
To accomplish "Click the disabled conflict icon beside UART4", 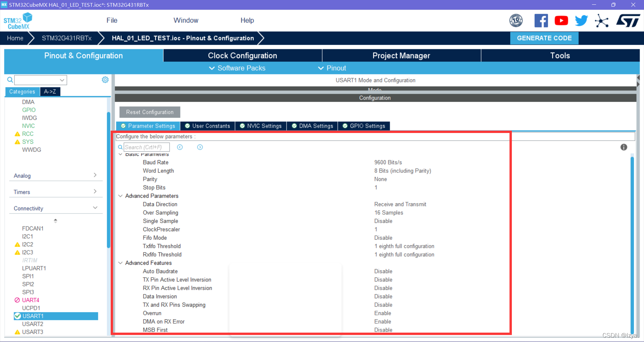I will tap(17, 300).
